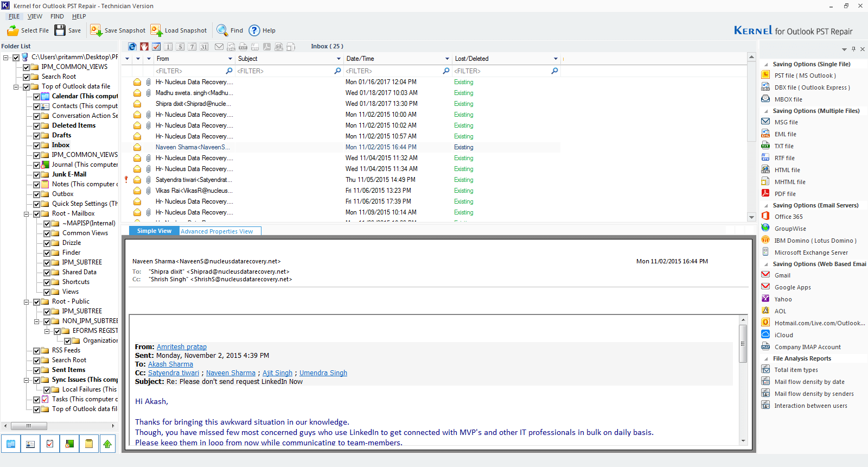Toggle the Sent Items folder checkbox

pyautogui.click(x=36, y=370)
